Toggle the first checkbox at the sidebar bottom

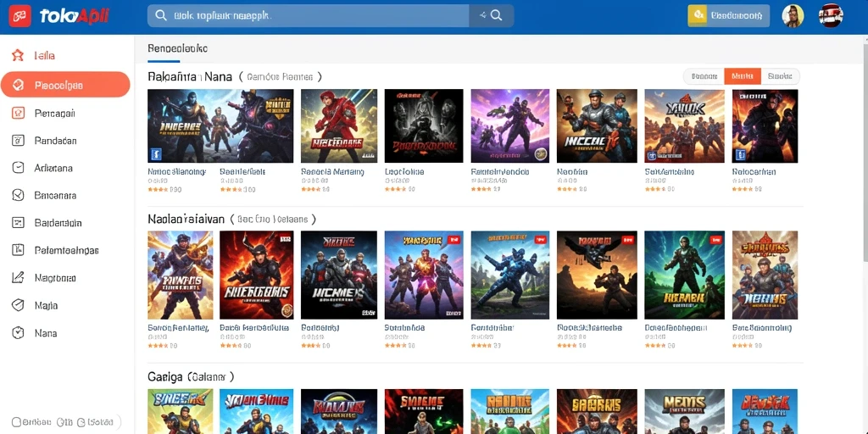(x=16, y=422)
